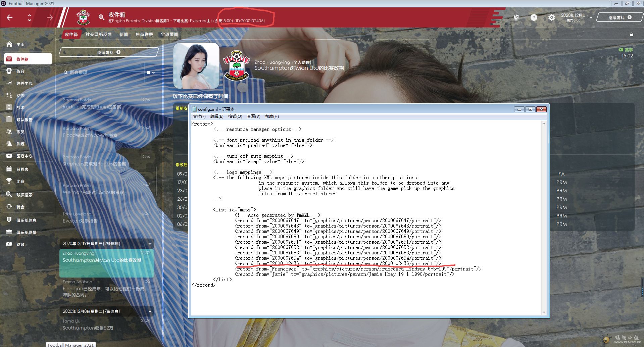644x347 pixels.
Task: Switch to 社交网络反馈 tab
Action: (98, 34)
